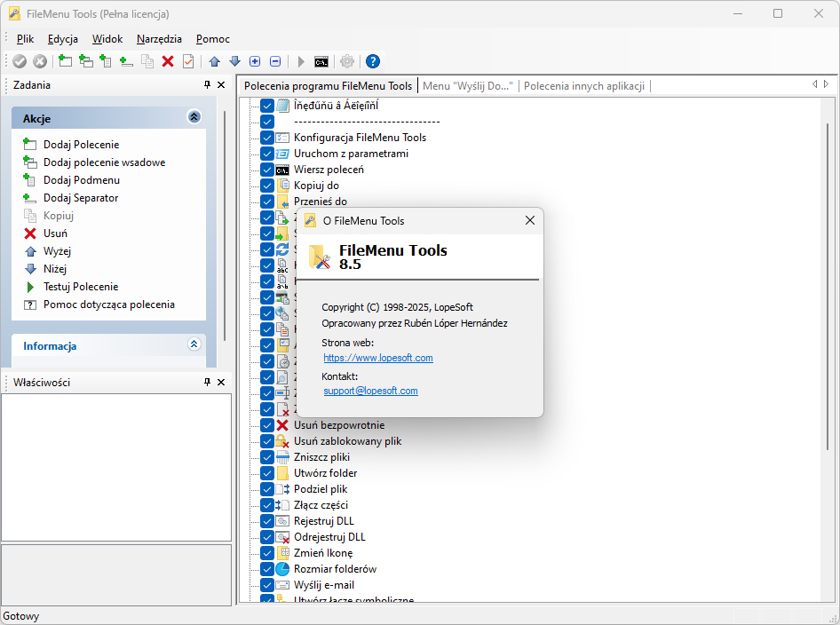Screen dimensions: 840x625
Task: Click the gear settings toolbar icon
Action: [347, 61]
